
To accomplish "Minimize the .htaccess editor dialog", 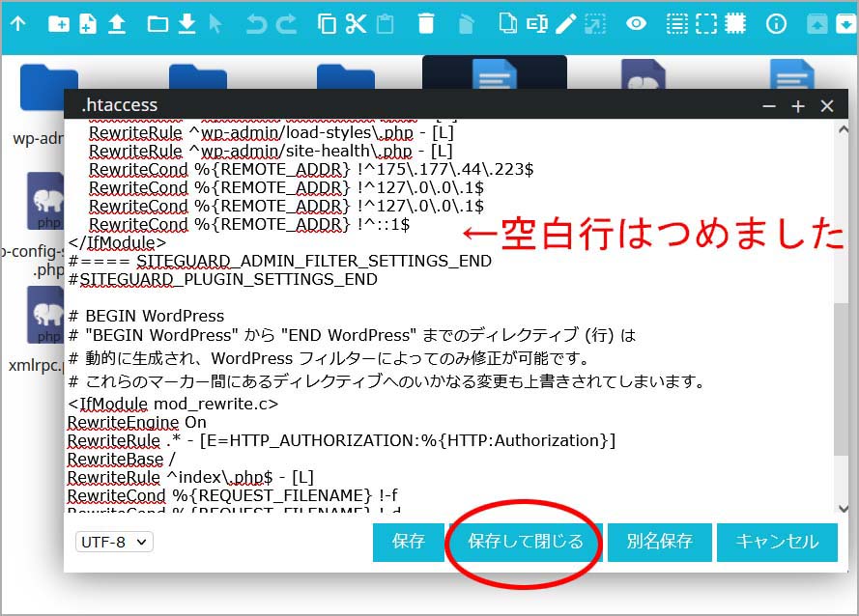I will 769,106.
